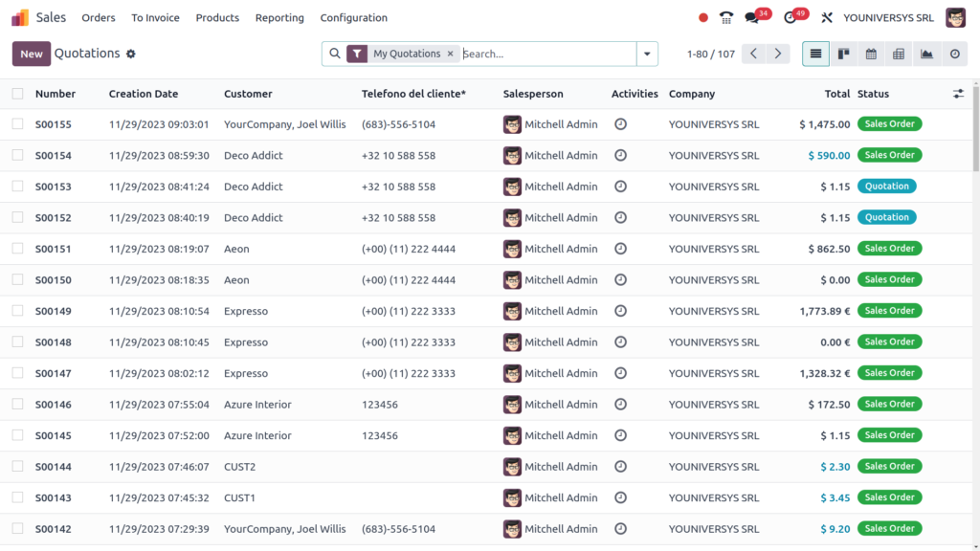Viewport: 980px width, 551px height.
Task: Open the Activity view
Action: coord(954,55)
